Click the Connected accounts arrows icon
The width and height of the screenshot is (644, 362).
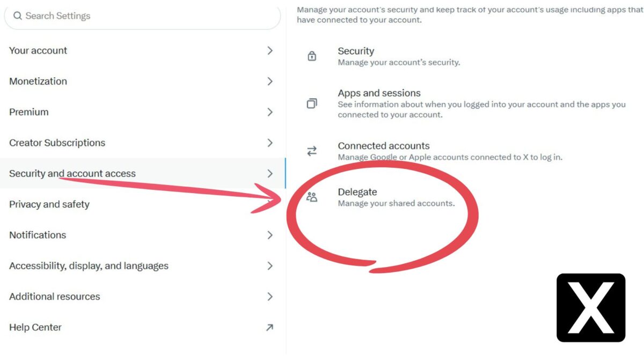pos(312,151)
